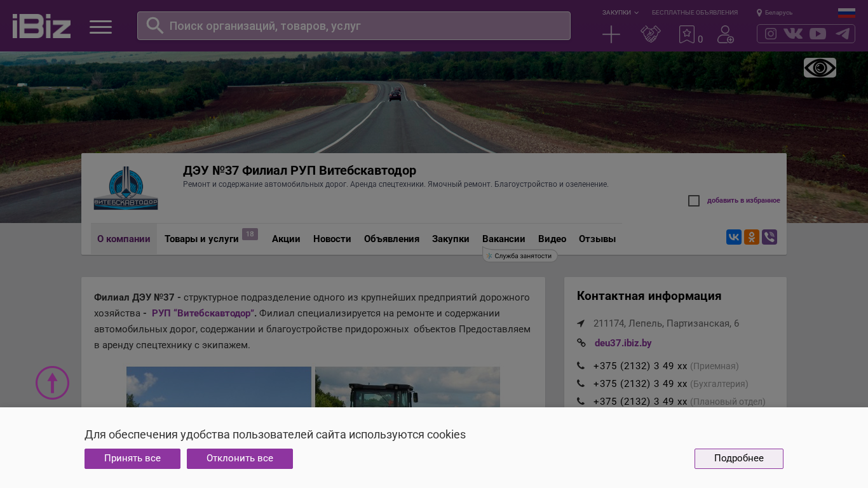Switch to the Отзывы tab
The image size is (868, 488).
pos(597,239)
